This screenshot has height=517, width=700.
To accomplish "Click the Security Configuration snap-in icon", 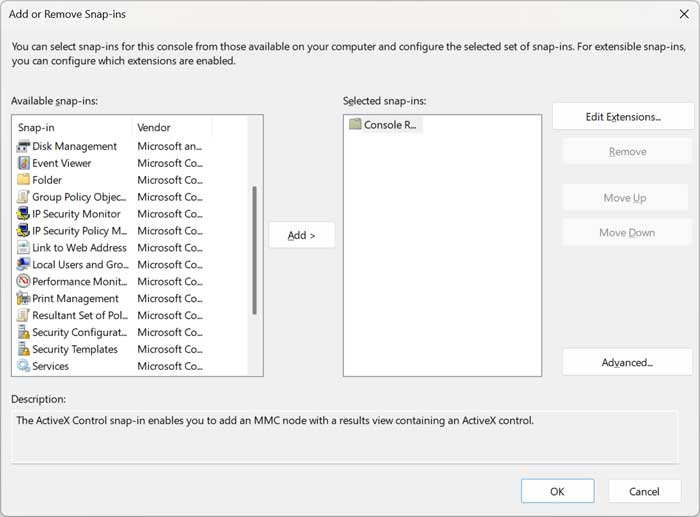I will coord(23,332).
